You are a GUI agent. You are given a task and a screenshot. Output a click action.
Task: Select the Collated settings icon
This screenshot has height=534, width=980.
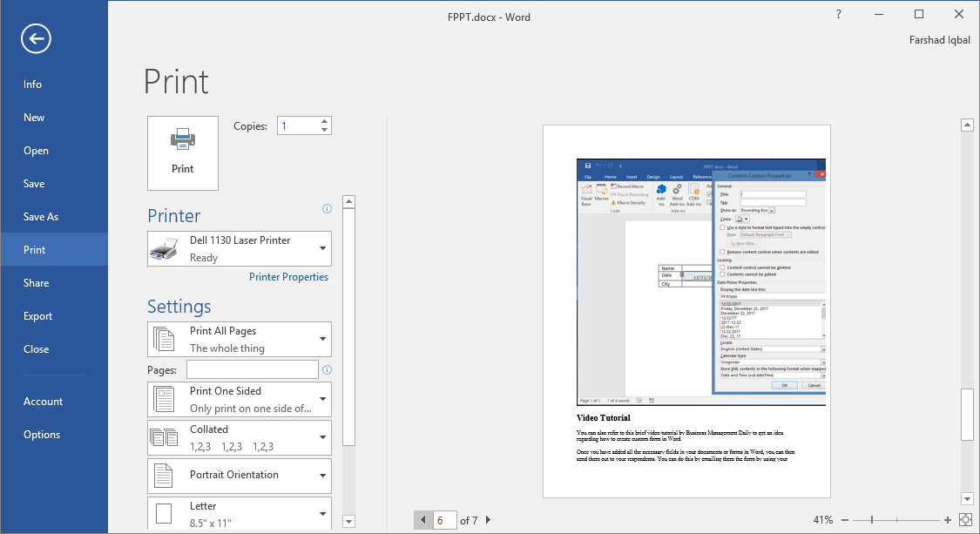click(165, 436)
